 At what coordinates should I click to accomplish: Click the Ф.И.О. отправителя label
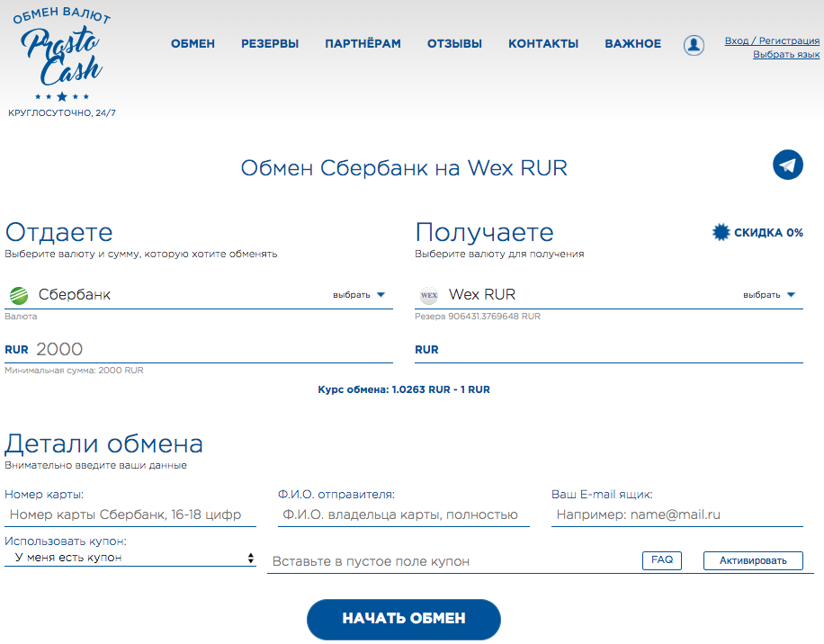pyautogui.click(x=336, y=495)
